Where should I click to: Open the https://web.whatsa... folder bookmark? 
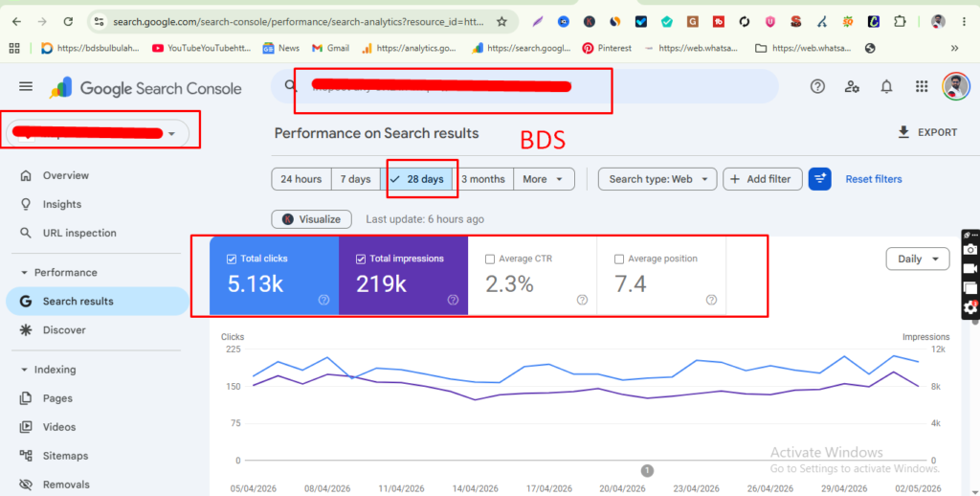pos(803,48)
